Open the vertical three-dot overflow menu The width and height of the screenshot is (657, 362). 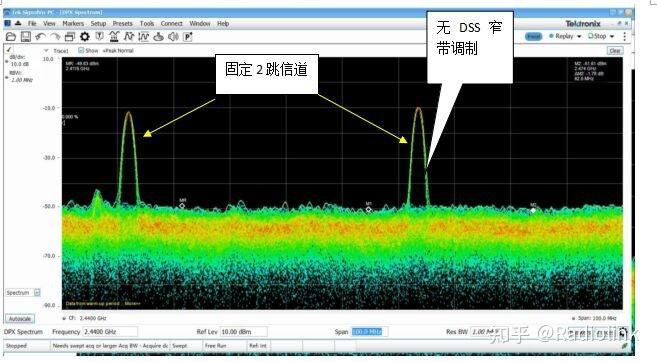coord(624,36)
